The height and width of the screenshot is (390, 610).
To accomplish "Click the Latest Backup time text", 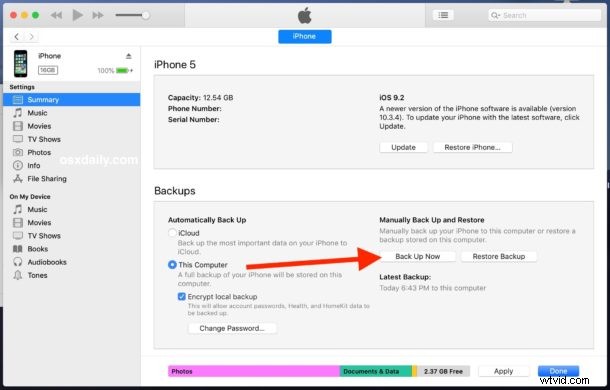I will 433,288.
